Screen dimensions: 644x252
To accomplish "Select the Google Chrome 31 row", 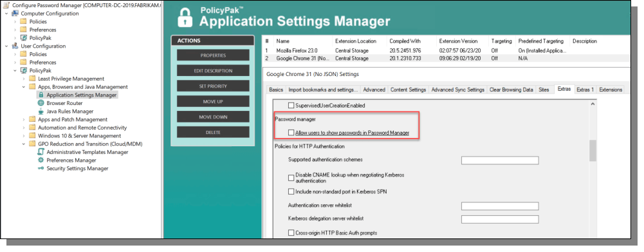I will [x=446, y=59].
